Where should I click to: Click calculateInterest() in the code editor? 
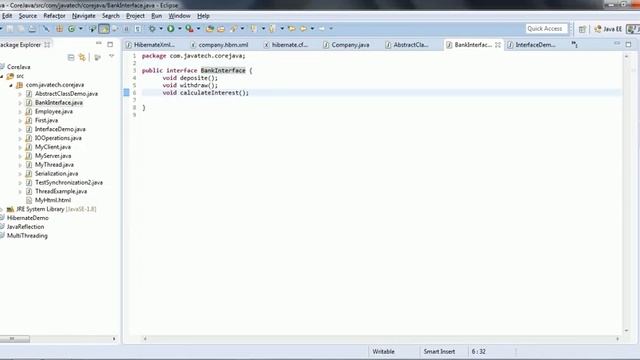(214, 93)
